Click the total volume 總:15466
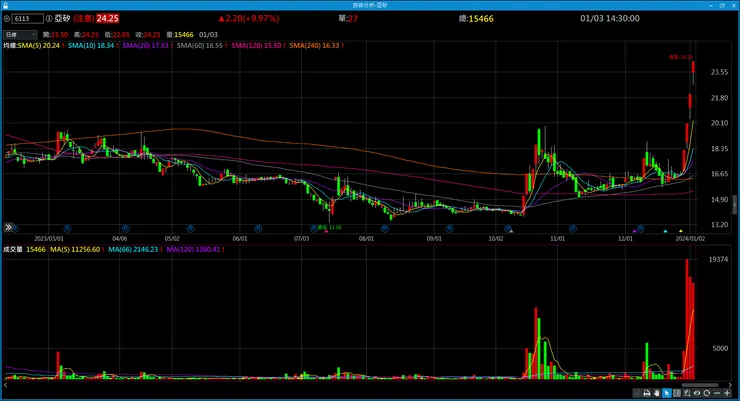The height and width of the screenshot is (401, 740). click(476, 19)
